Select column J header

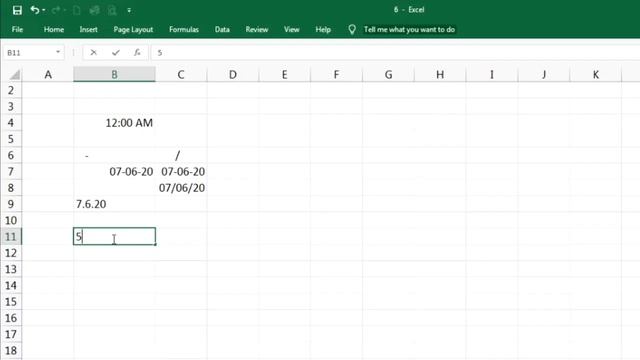click(544, 75)
